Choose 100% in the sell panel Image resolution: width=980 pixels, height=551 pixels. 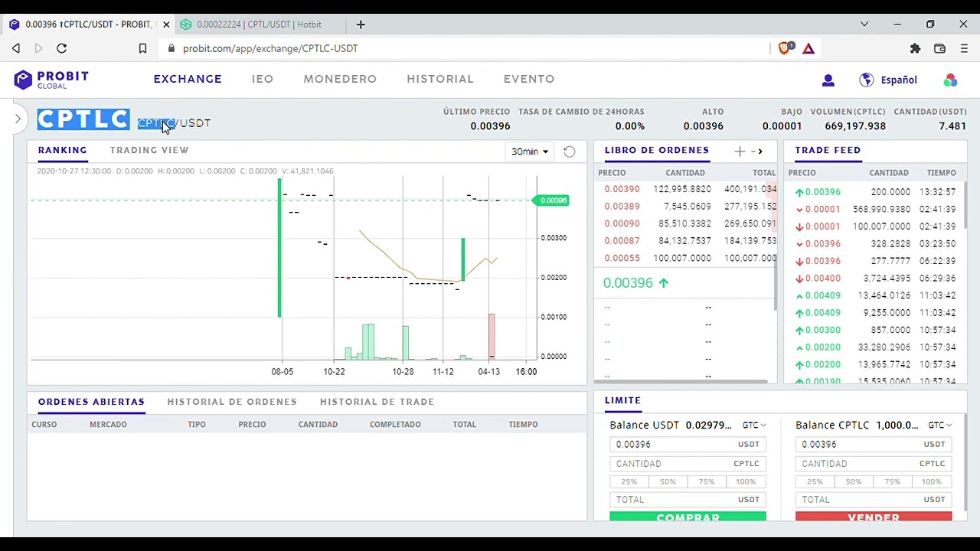pos(932,481)
